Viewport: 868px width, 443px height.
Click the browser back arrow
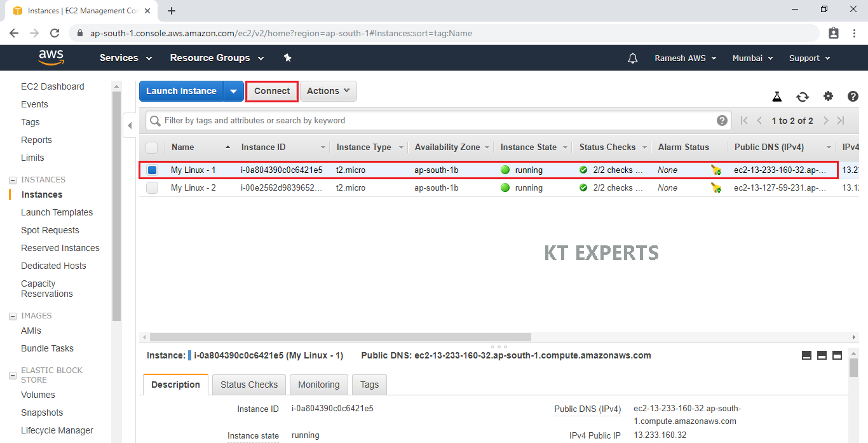pos(14,33)
